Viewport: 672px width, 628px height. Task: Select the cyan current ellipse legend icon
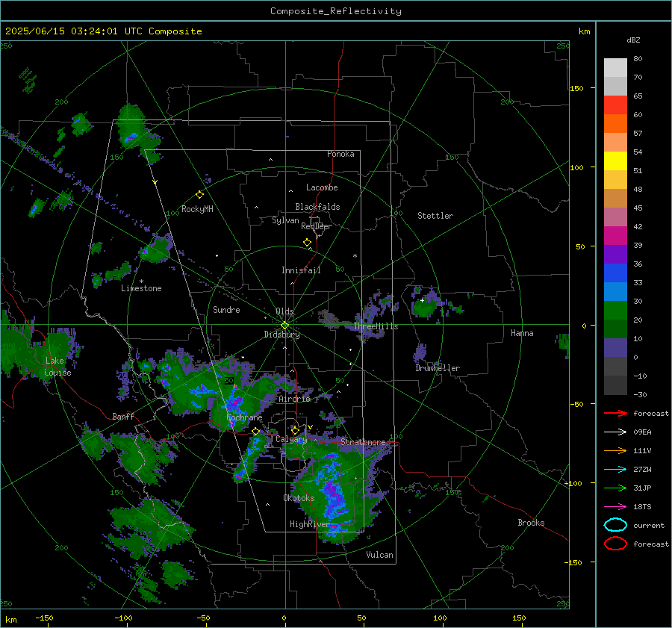[x=615, y=525]
